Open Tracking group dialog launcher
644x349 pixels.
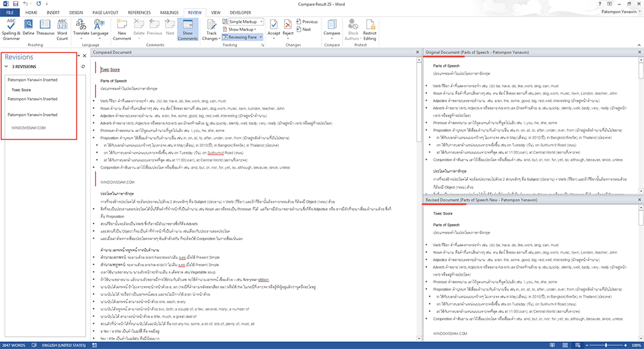point(263,45)
